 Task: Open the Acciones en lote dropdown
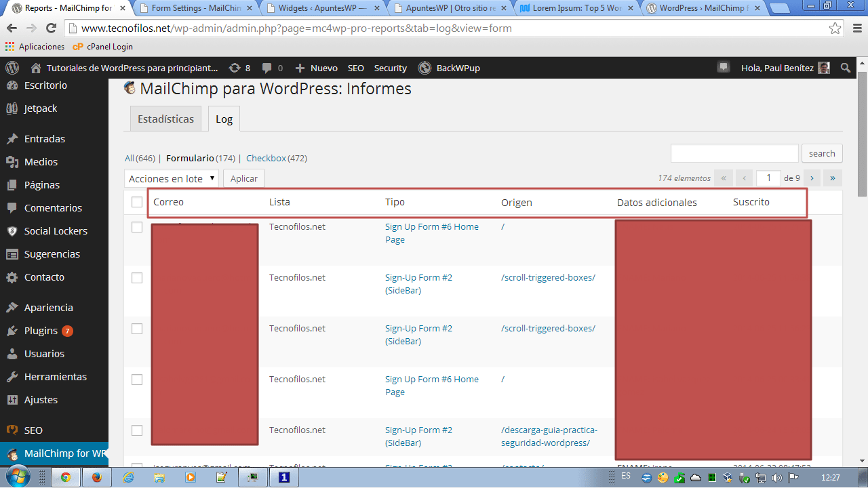[172, 178]
